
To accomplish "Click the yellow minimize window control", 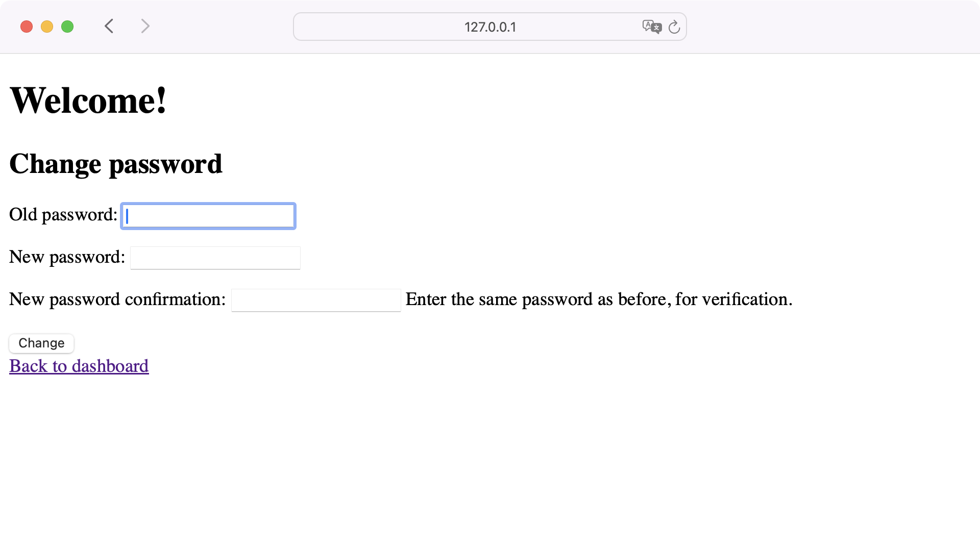I will point(47,26).
